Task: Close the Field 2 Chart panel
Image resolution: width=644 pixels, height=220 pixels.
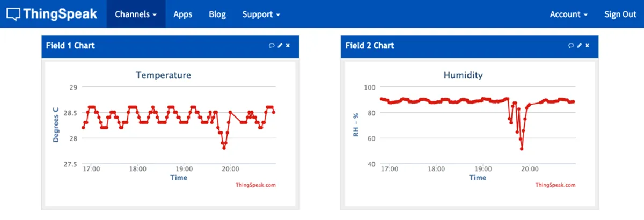Action: (x=587, y=46)
